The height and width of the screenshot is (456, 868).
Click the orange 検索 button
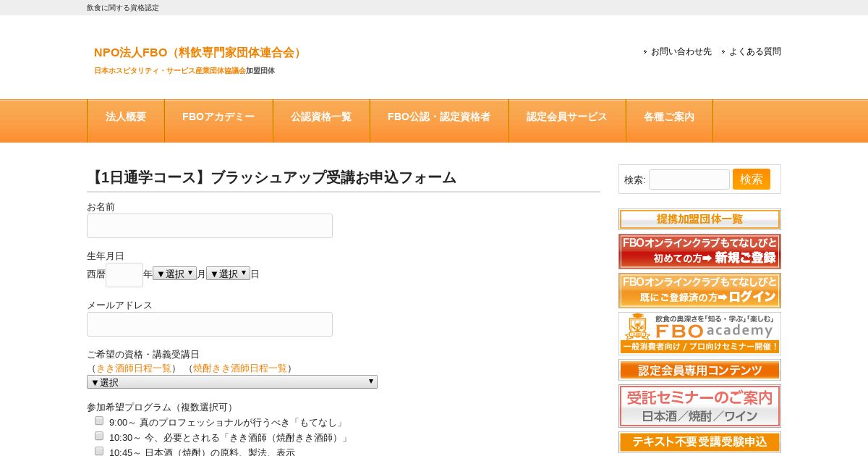coord(752,179)
